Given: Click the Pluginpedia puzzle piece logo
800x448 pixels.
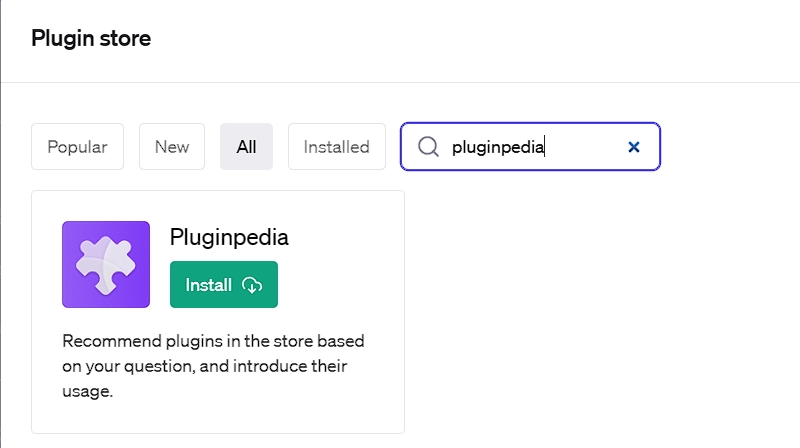Looking at the screenshot, I should pyautogui.click(x=105, y=264).
